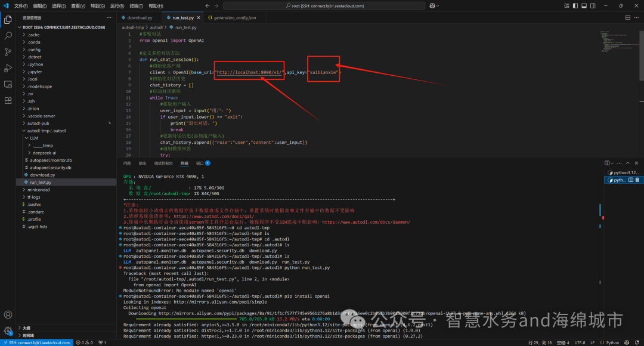
Task: Switch to the 调试控制台 panel tab
Action: pyautogui.click(x=163, y=163)
